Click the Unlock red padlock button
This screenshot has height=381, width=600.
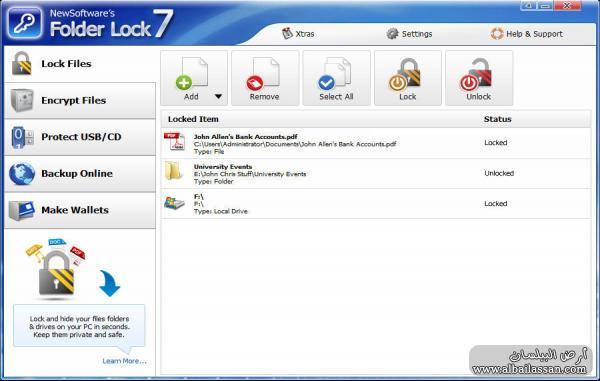click(x=479, y=78)
